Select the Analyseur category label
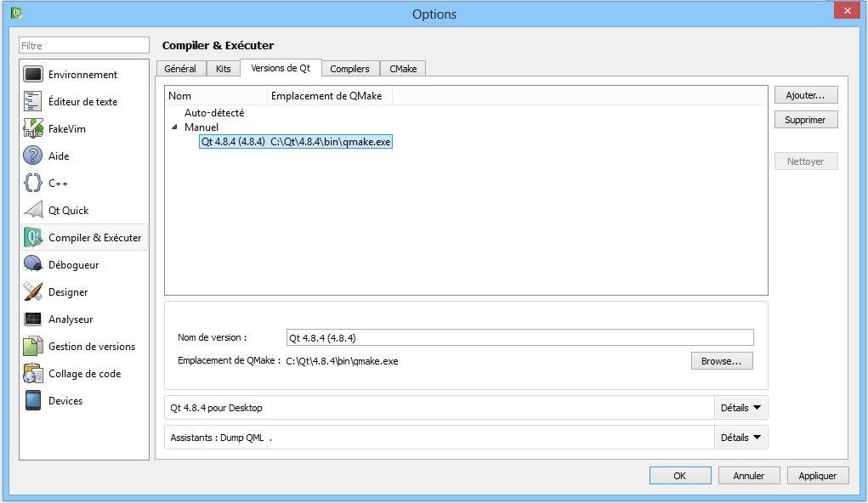The height and width of the screenshot is (503, 868). point(71,319)
